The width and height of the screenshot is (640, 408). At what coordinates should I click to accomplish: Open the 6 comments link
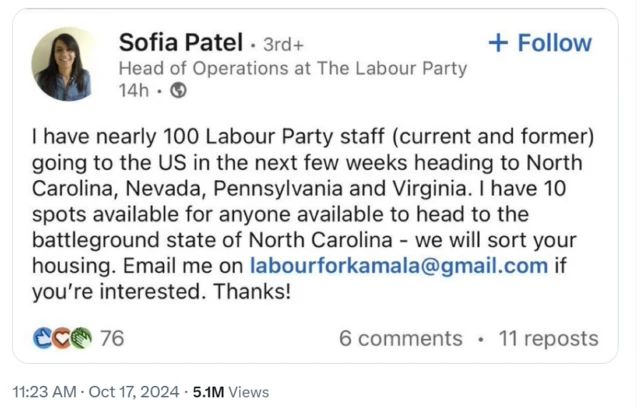pos(400,338)
